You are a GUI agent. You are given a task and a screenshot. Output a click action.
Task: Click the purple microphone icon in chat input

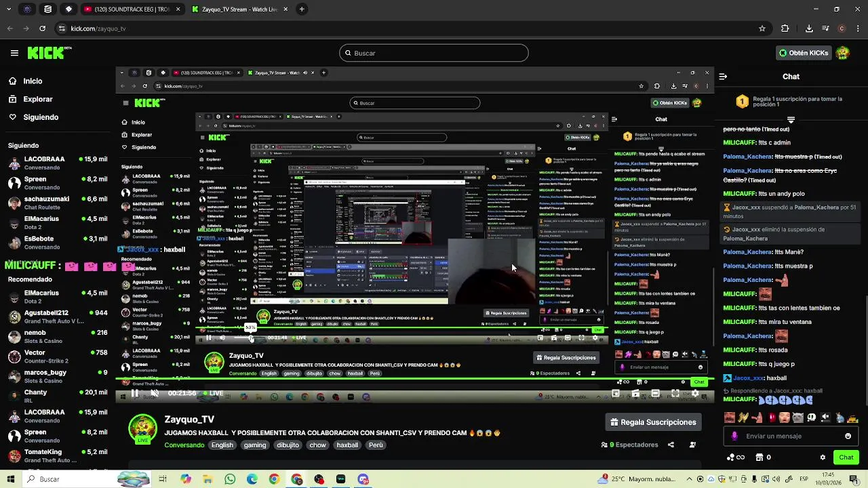(x=734, y=436)
